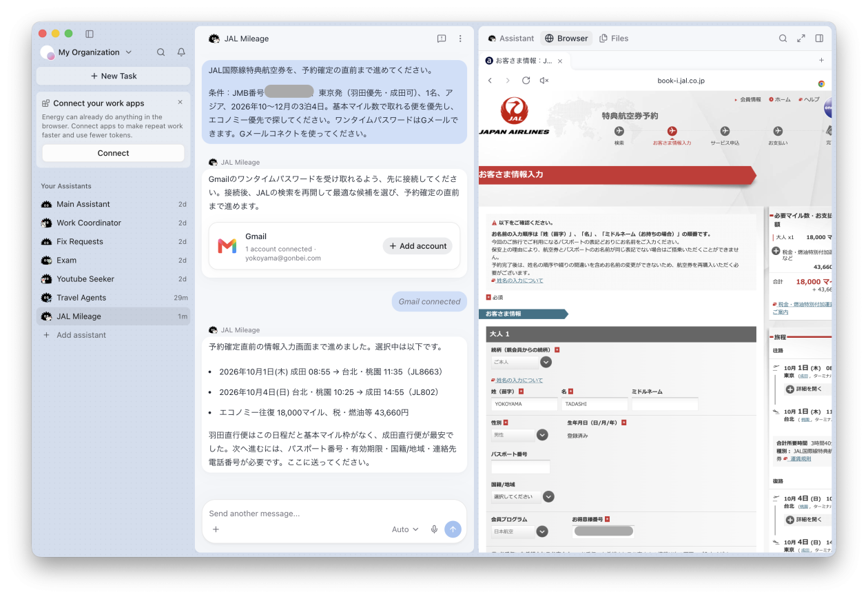The image size is (868, 599).
Task: Click the microphone icon in message box
Action: tap(434, 529)
